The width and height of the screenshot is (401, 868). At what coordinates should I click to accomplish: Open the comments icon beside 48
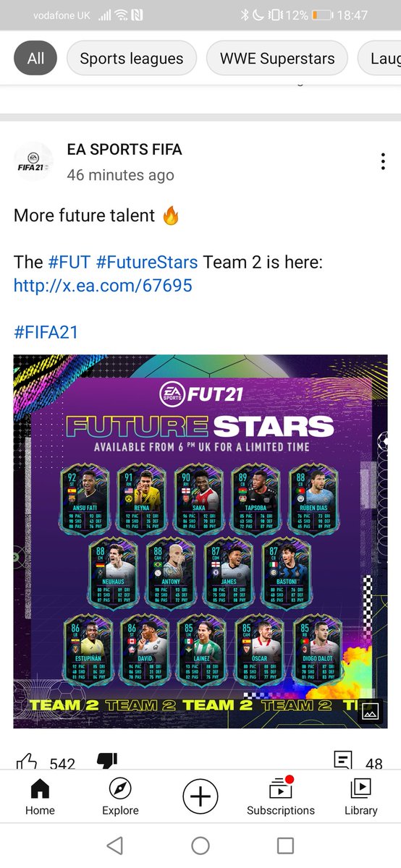(343, 760)
